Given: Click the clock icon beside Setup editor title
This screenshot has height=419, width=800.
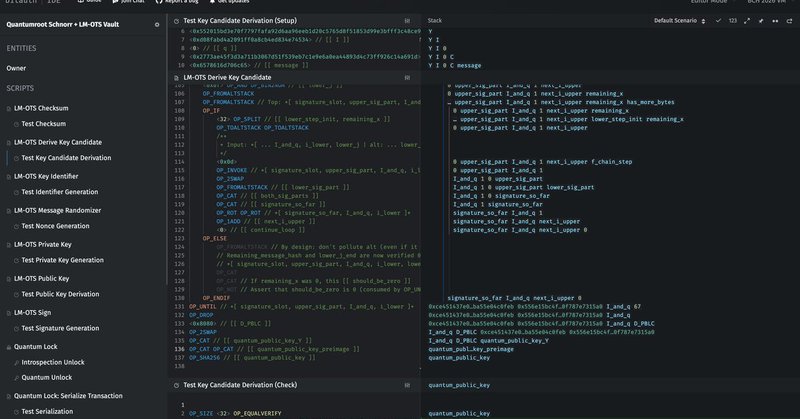Looking at the screenshot, I should pos(177,21).
